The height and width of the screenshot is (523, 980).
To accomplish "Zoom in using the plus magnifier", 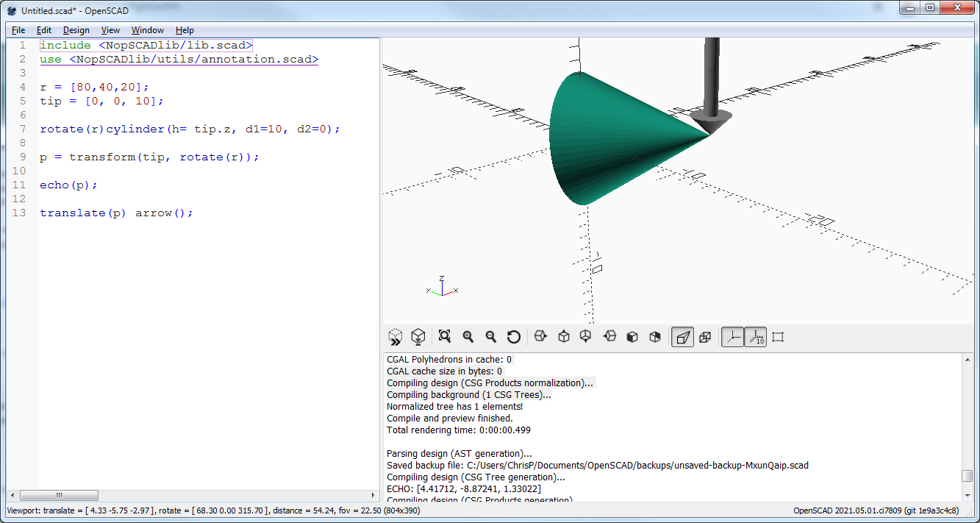I will click(468, 337).
